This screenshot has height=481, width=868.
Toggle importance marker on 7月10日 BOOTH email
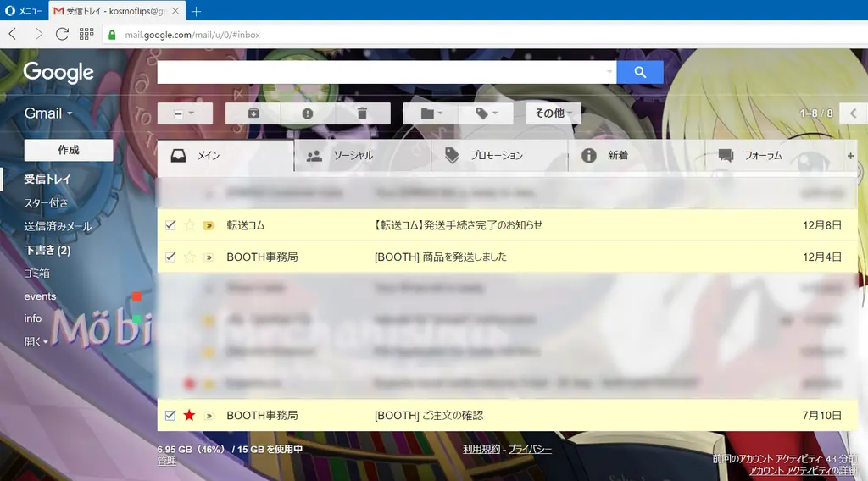tap(209, 416)
